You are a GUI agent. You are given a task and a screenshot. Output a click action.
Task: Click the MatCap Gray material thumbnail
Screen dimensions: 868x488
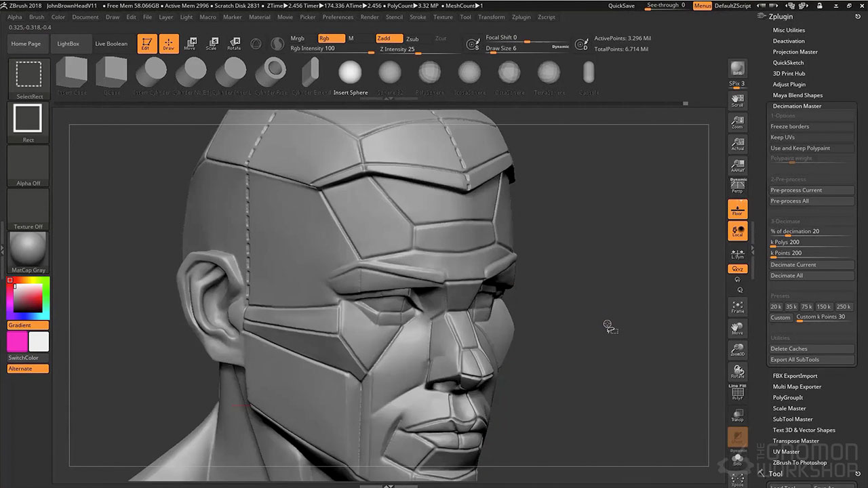point(28,249)
